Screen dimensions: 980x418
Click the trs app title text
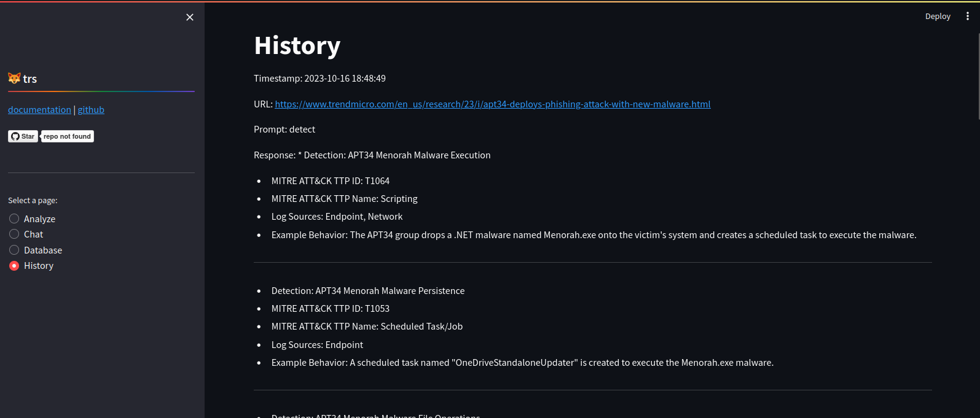(x=30, y=79)
